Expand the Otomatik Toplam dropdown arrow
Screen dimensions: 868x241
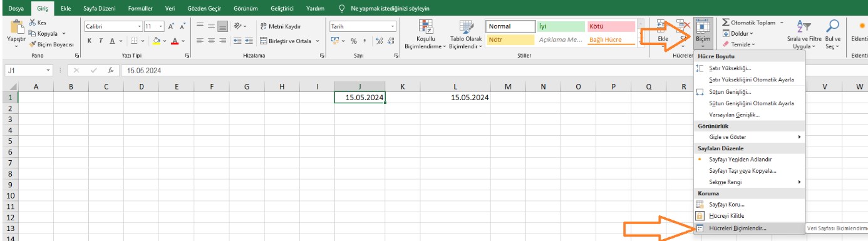click(x=782, y=23)
